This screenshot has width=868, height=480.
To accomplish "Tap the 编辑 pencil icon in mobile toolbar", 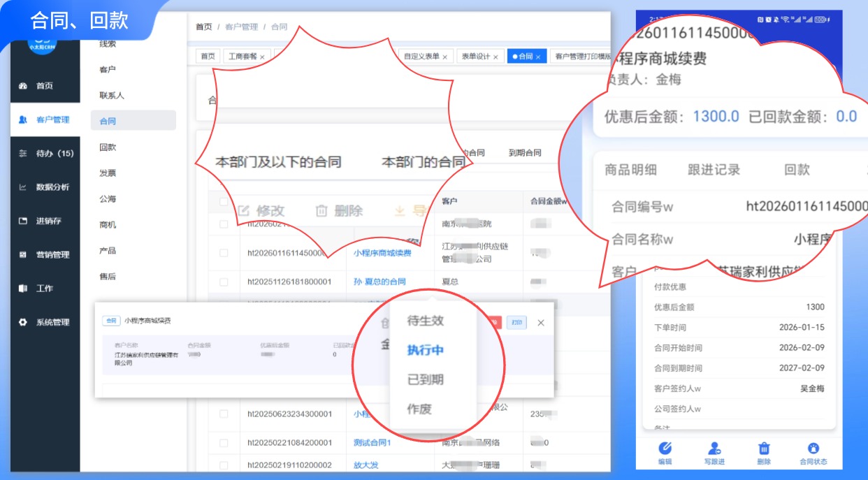I will coord(665,449).
